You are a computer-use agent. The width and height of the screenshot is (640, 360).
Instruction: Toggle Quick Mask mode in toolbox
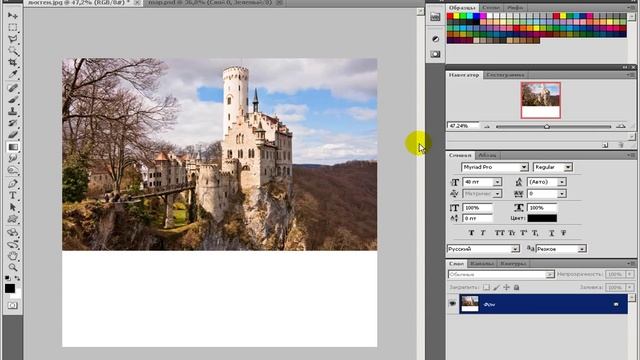[x=13, y=305]
